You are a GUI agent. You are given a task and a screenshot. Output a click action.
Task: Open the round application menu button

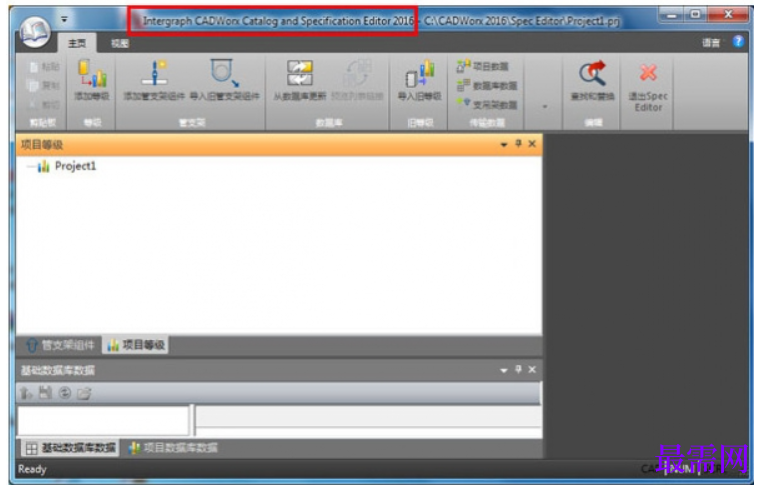point(35,31)
